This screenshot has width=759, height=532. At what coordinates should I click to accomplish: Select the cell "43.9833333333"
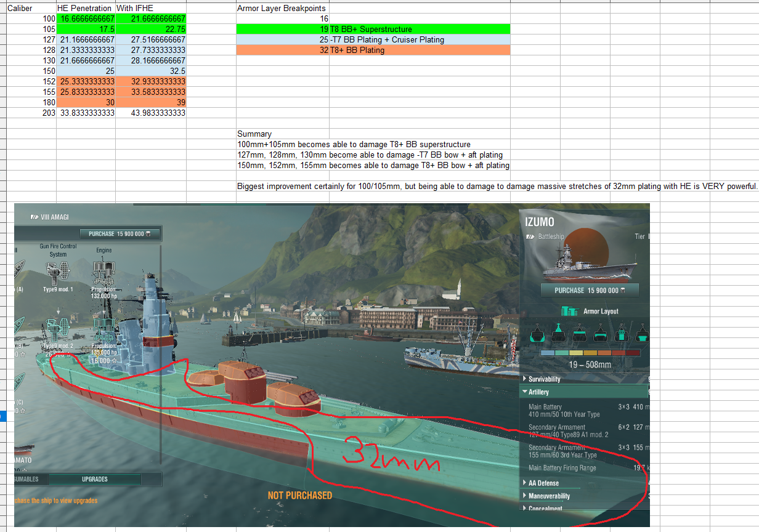pos(151,113)
